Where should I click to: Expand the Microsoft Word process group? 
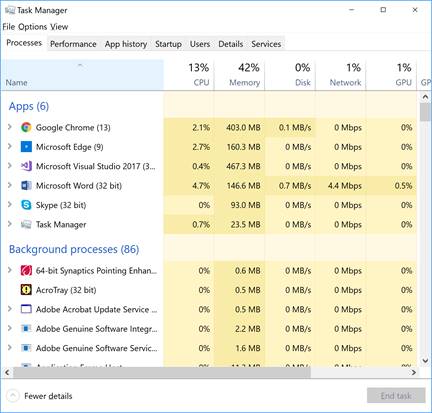point(10,185)
